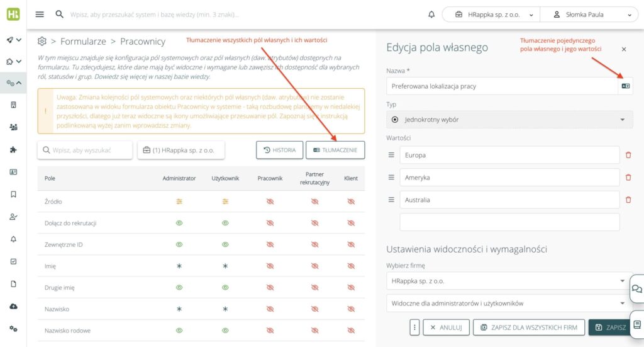This screenshot has width=644, height=347.
Task: Click the notifications bell in top bar
Action: pos(431,14)
